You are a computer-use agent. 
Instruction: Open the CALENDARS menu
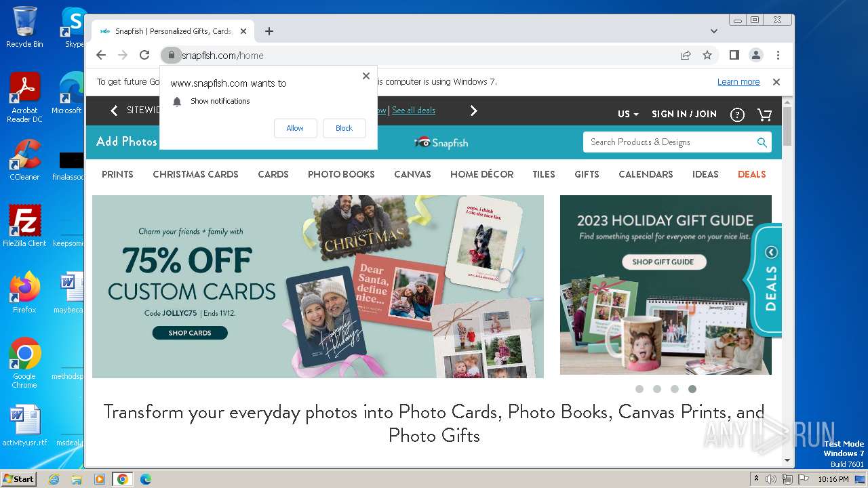tap(646, 174)
